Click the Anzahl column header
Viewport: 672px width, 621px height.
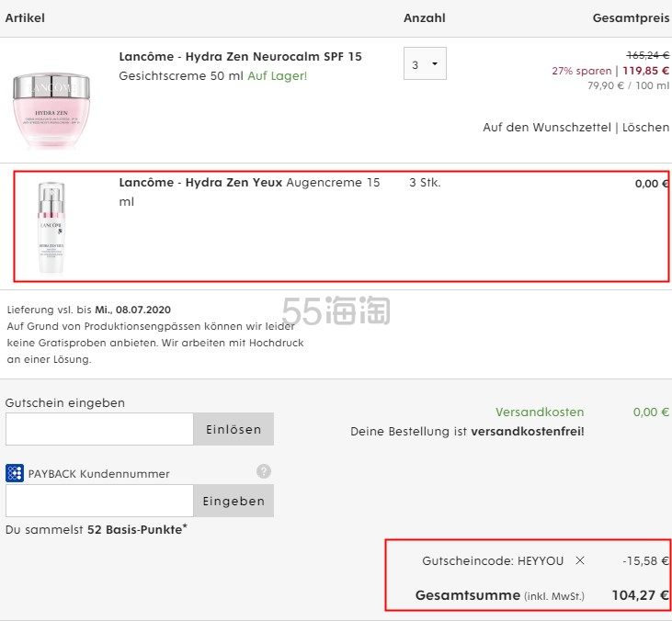(x=425, y=18)
